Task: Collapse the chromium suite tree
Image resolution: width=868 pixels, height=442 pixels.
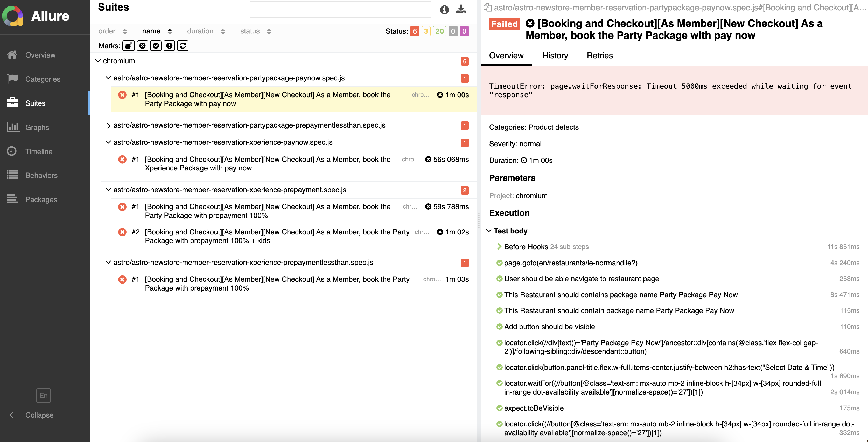Action: [98, 61]
